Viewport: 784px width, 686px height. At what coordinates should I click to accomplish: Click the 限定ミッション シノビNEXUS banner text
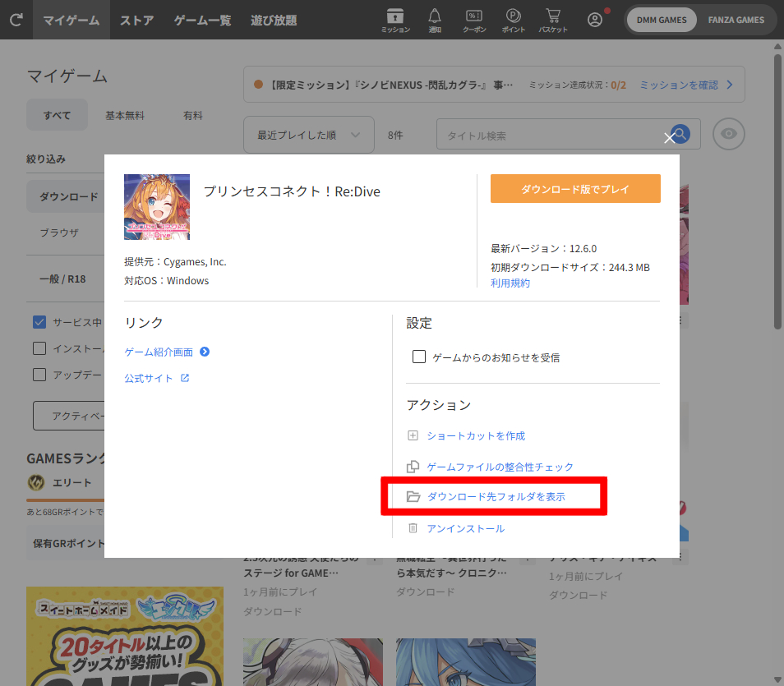[391, 85]
